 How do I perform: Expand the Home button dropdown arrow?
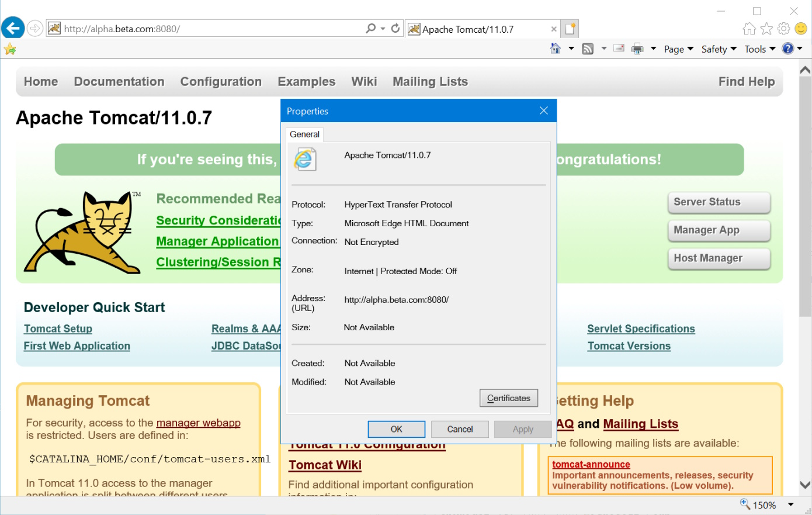pos(571,49)
